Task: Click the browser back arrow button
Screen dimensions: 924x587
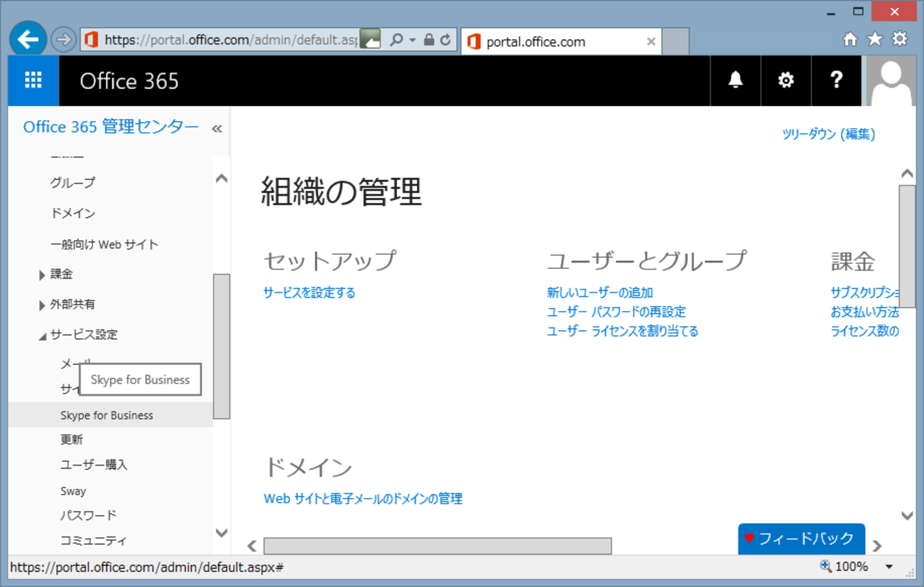Action: pyautogui.click(x=28, y=39)
